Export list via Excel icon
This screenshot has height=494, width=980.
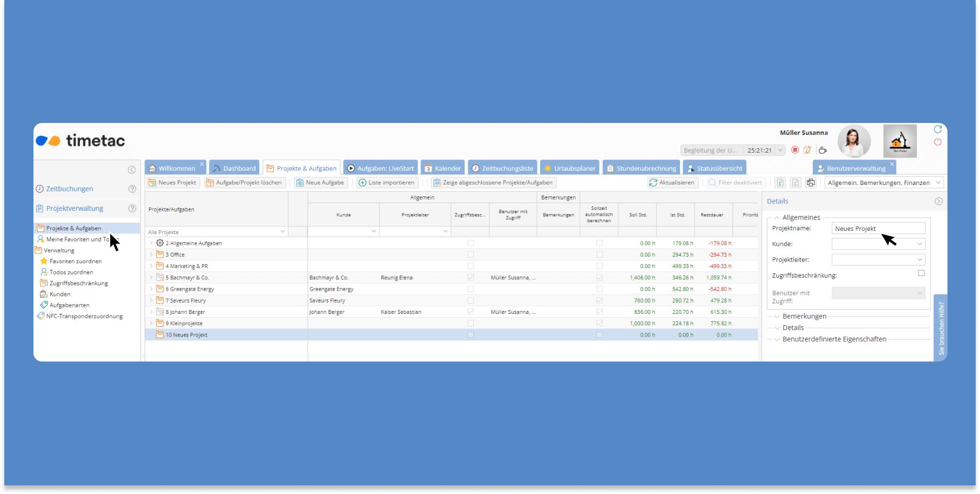(x=780, y=183)
